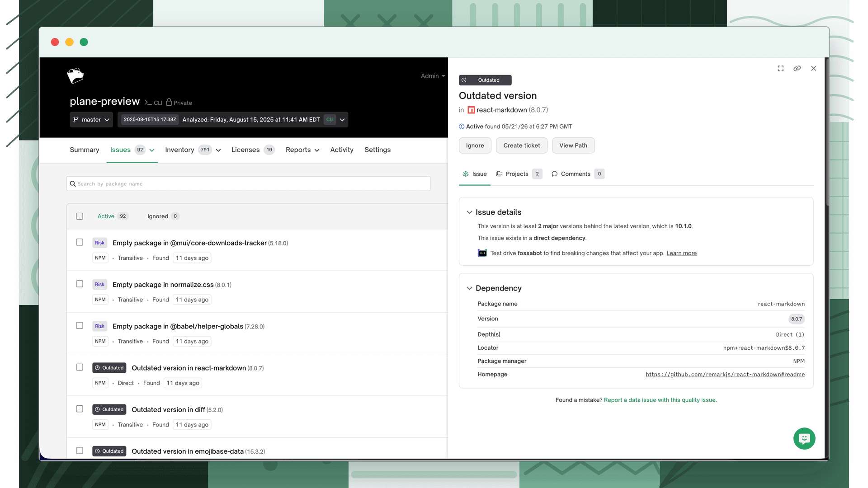Click the npm+react-markdown$8.0.7 locator value
Viewport: 868px width, 488px height.
click(764, 348)
